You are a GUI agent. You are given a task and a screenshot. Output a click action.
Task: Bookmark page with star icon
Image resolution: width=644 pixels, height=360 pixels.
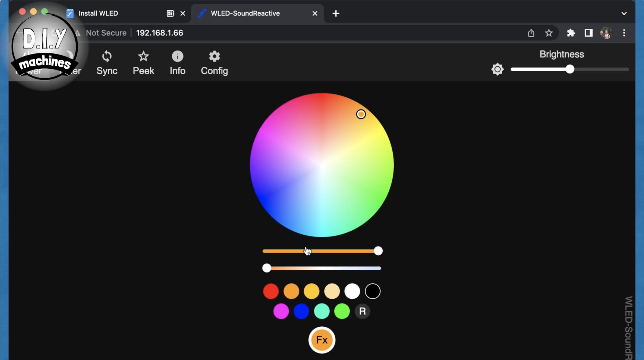click(549, 33)
